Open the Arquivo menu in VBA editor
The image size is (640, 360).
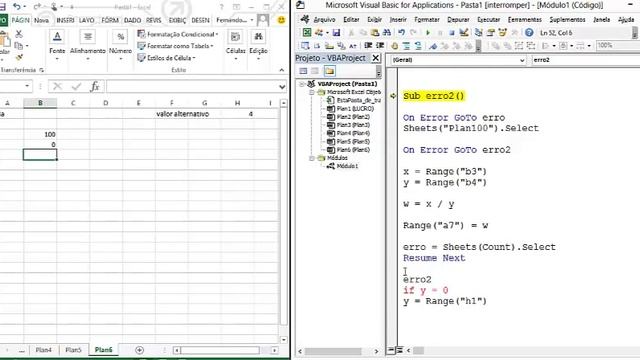(324, 20)
